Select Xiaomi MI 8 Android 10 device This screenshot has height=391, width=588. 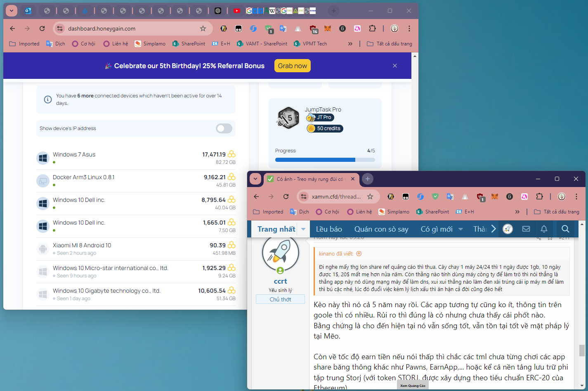coord(136,249)
